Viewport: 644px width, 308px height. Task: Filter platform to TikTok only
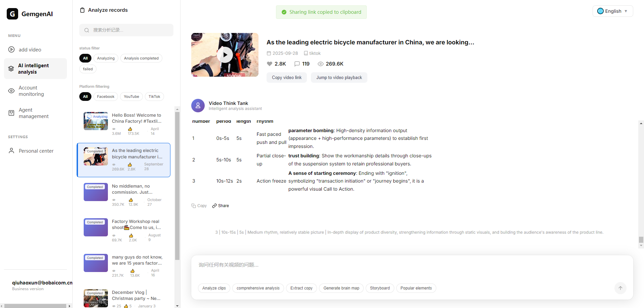[x=154, y=97]
